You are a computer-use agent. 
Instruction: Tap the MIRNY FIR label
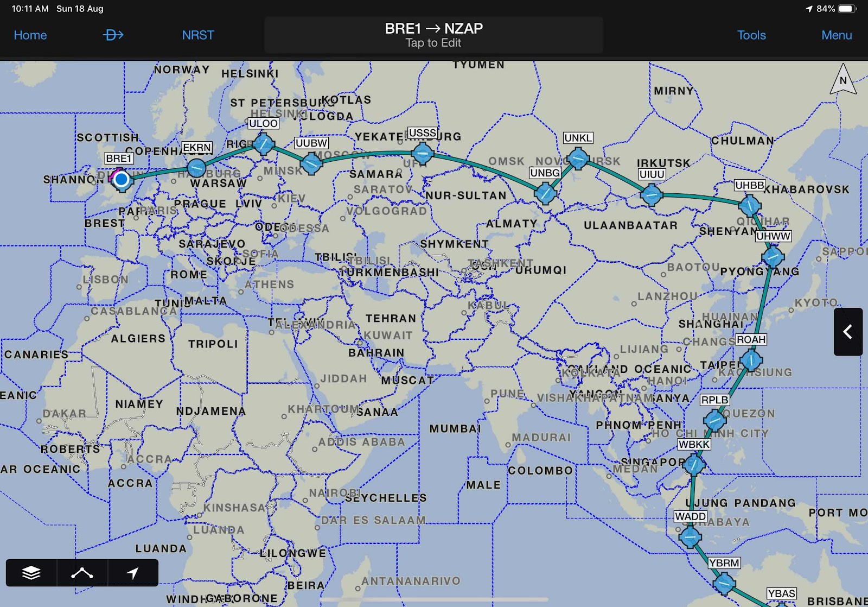pyautogui.click(x=674, y=91)
